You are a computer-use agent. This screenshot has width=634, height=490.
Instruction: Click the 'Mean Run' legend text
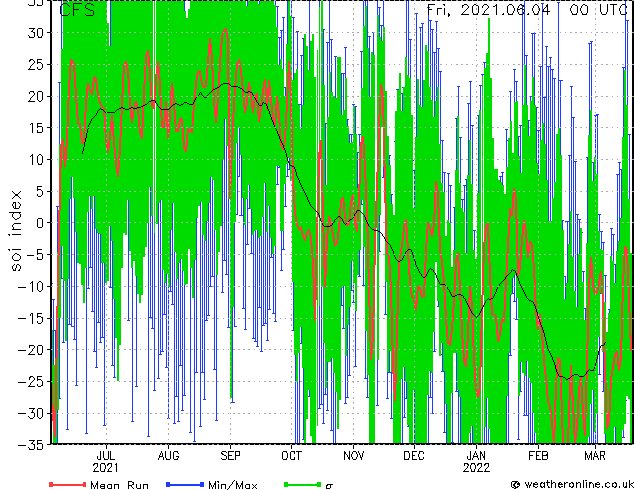[119, 485]
